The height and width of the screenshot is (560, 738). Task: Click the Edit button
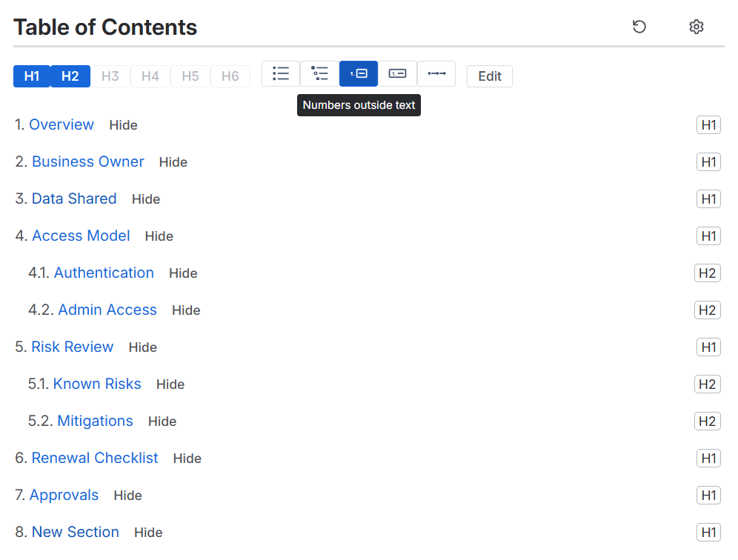[x=490, y=76]
